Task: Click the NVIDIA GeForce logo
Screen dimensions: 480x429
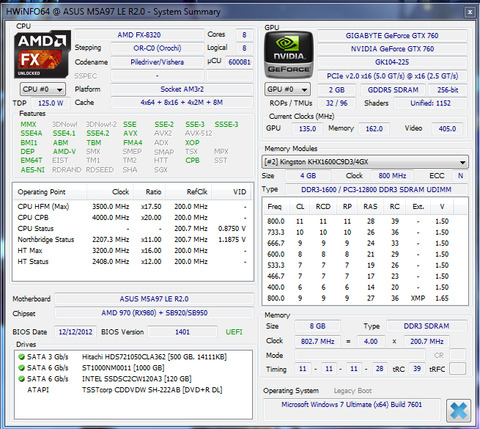Action: 288,55
